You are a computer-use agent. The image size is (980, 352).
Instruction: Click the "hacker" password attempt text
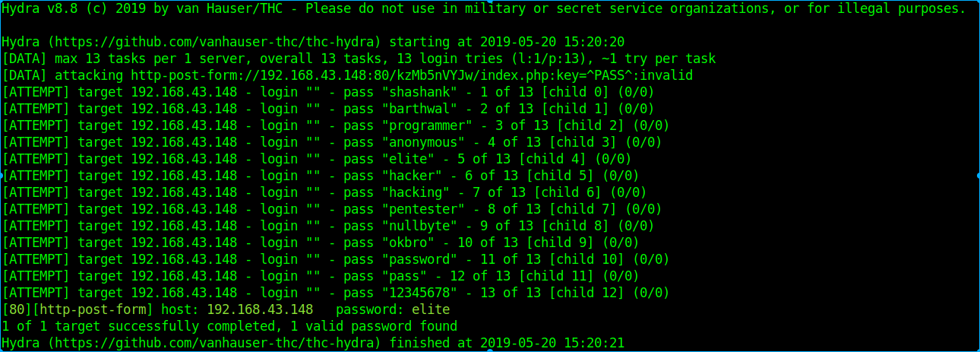[x=412, y=176]
